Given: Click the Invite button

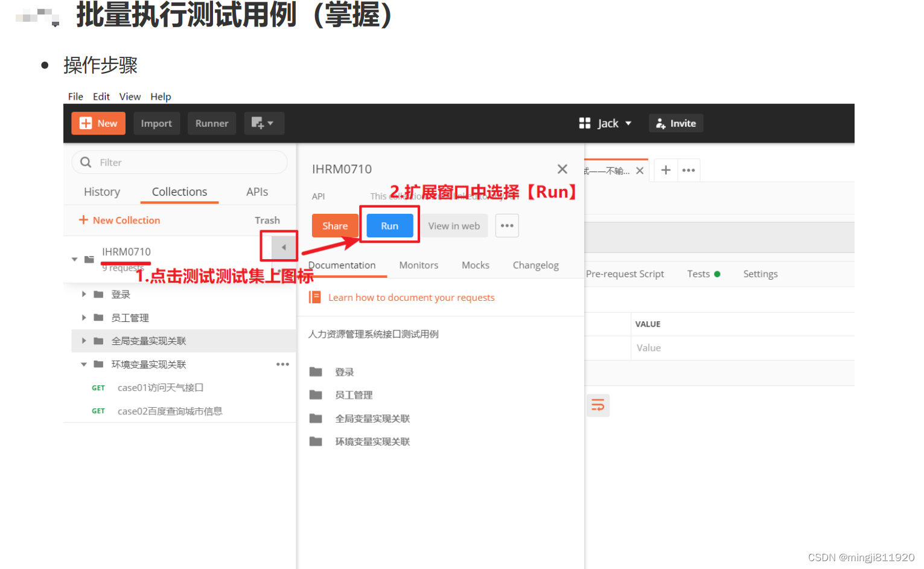Looking at the screenshot, I should click(676, 123).
